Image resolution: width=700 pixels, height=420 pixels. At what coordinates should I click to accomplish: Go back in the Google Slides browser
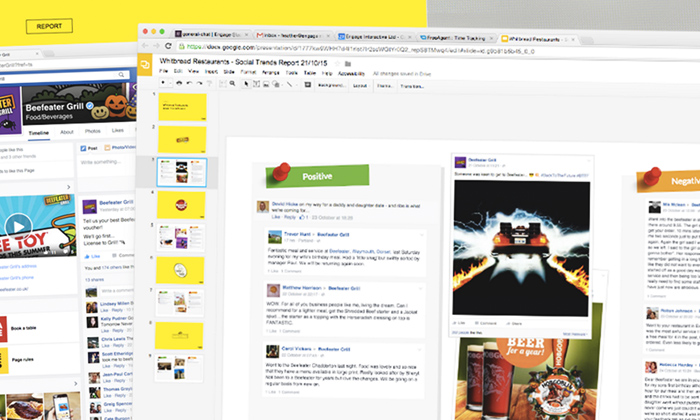click(x=145, y=46)
